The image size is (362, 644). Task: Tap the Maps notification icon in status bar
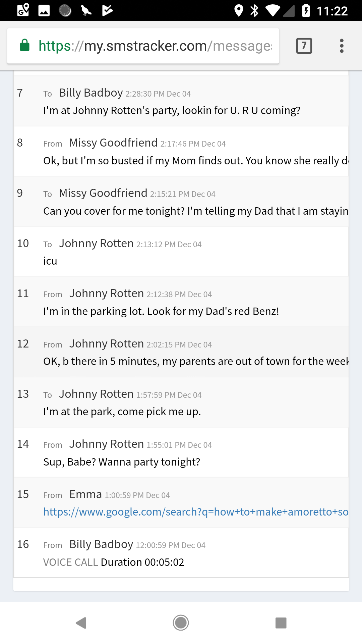23,10
